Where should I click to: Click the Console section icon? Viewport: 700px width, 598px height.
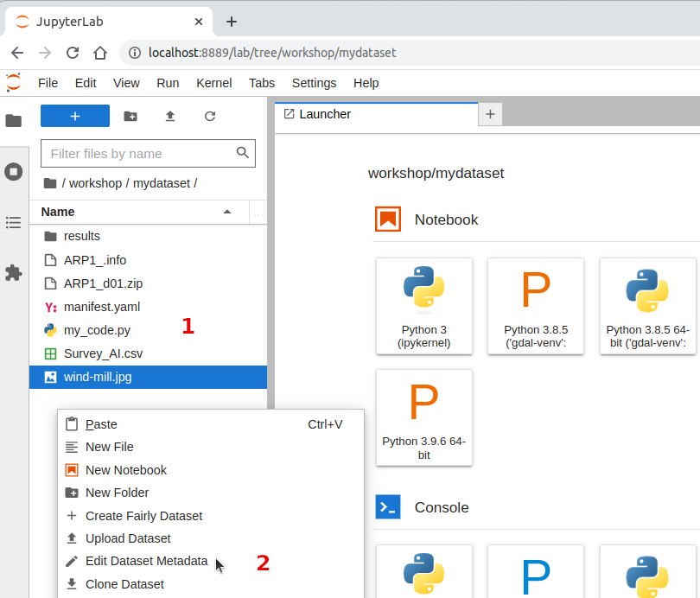(388, 507)
